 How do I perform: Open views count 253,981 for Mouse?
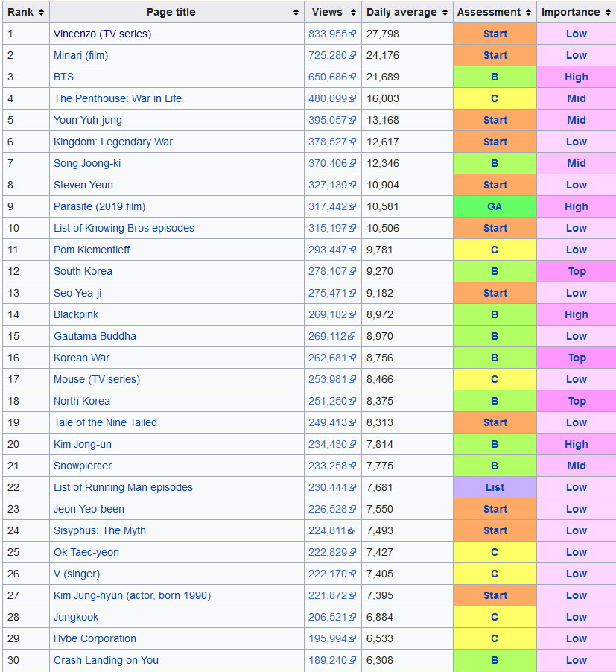(328, 380)
